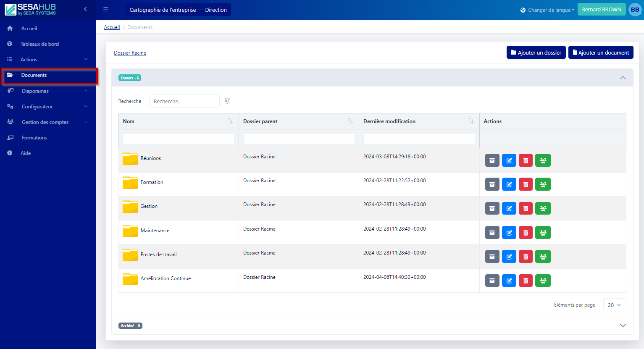Click the Ajouter un dossier button
Viewport: 644px width, 349px height.
pyautogui.click(x=536, y=52)
